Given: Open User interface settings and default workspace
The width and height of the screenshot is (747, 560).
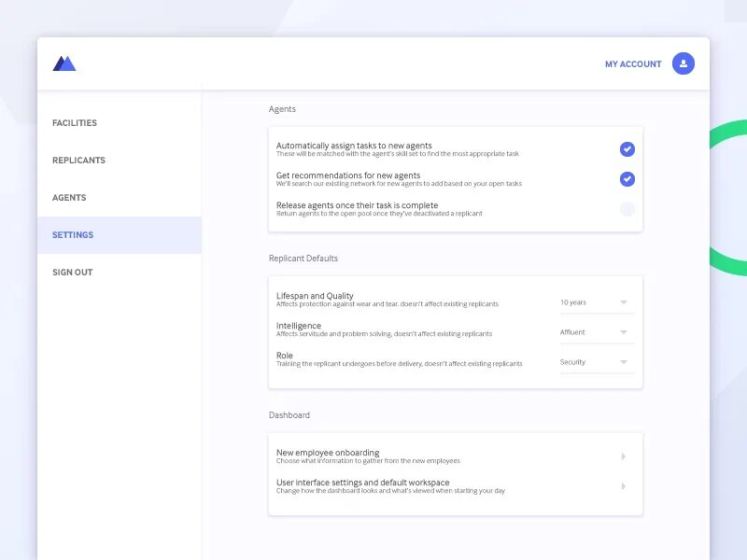Looking at the screenshot, I should pyautogui.click(x=390, y=486).
